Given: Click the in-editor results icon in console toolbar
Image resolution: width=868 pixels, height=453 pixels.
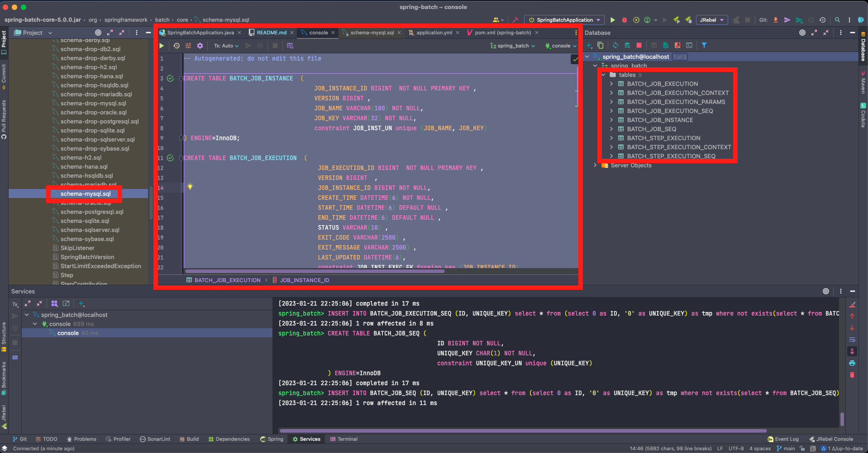Looking at the screenshot, I should (x=290, y=46).
